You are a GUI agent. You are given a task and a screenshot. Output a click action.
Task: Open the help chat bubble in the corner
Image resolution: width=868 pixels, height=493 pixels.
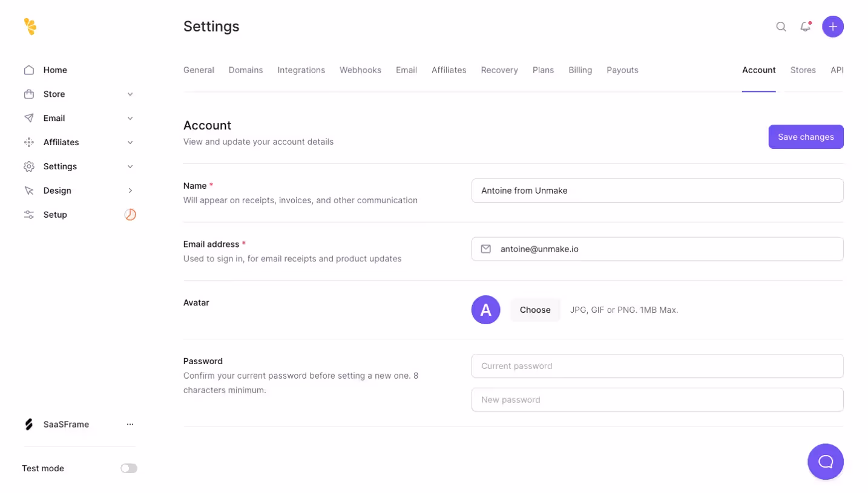[825, 461]
